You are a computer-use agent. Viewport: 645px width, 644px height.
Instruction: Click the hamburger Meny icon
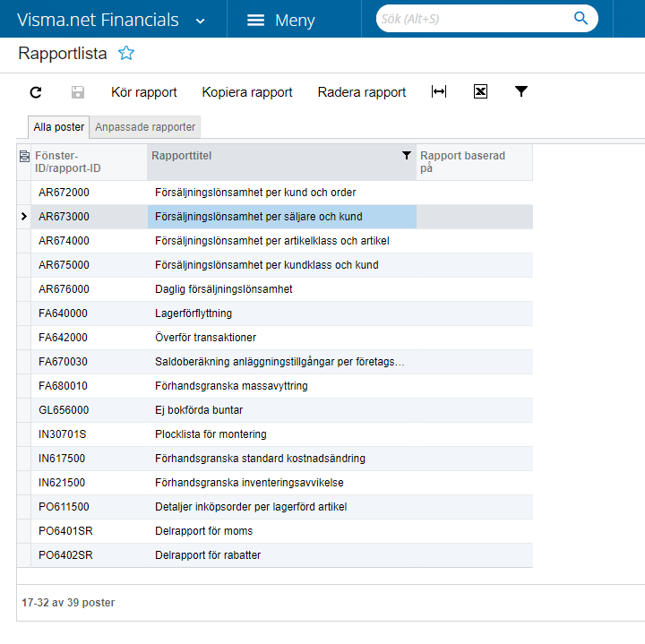[255, 20]
